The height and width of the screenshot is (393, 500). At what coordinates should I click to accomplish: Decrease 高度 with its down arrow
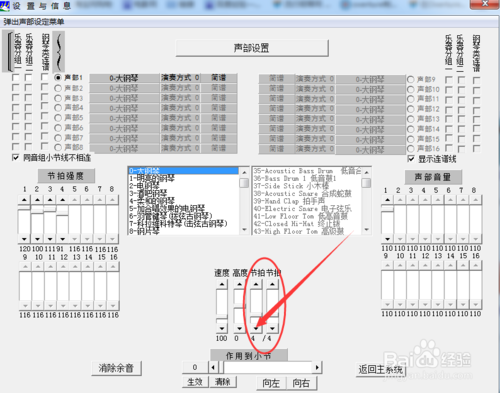coord(239,328)
